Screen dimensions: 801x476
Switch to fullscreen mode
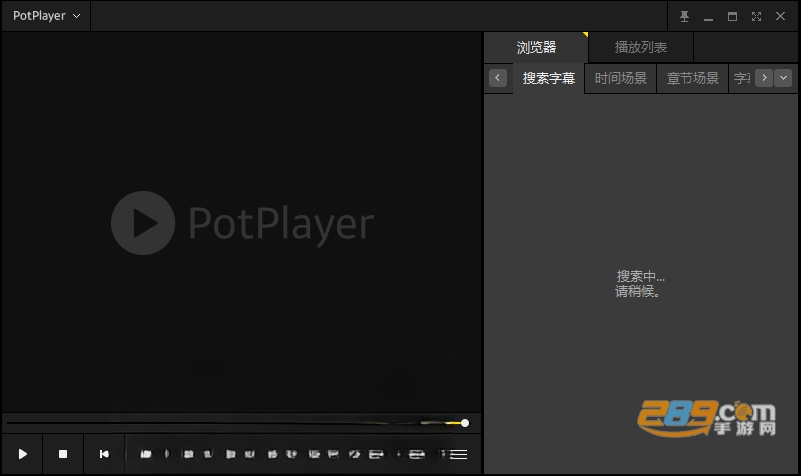click(756, 16)
